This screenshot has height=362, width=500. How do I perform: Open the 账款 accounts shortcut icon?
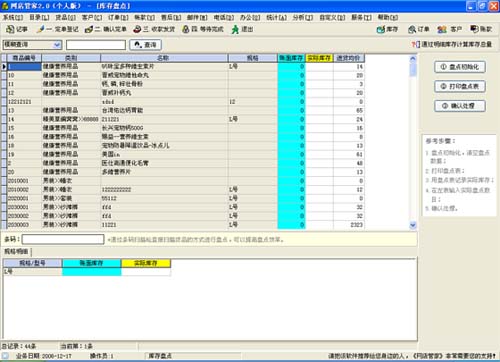pos(481,29)
